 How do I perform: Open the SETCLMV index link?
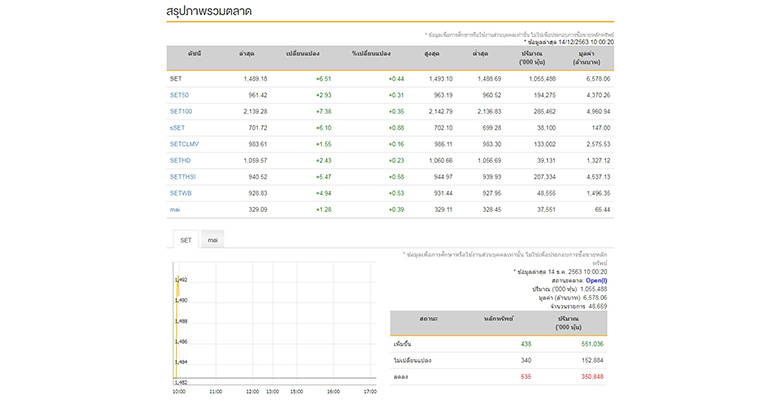(x=185, y=144)
